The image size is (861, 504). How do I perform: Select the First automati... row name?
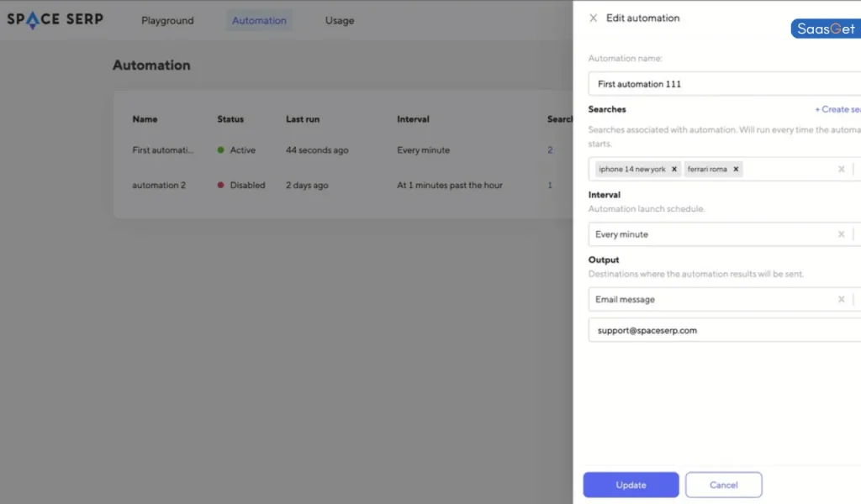(x=162, y=150)
